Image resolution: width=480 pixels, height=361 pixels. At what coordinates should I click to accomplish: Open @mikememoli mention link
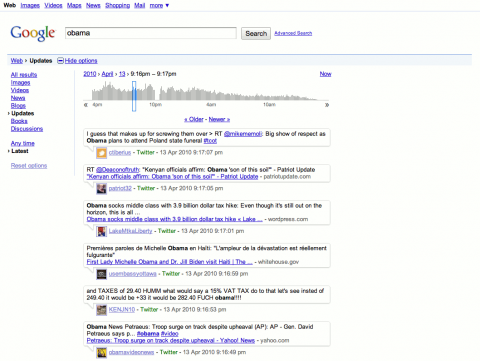click(243, 134)
